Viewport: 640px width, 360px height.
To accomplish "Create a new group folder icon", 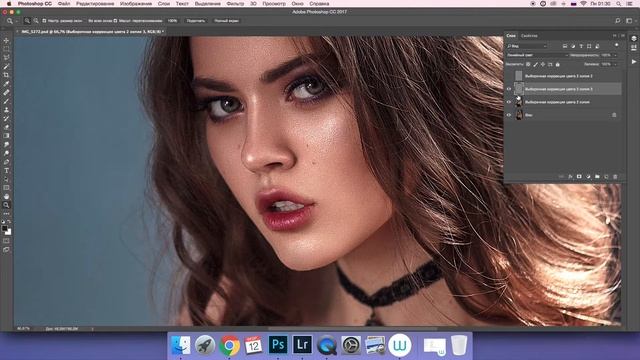I will coord(597,177).
